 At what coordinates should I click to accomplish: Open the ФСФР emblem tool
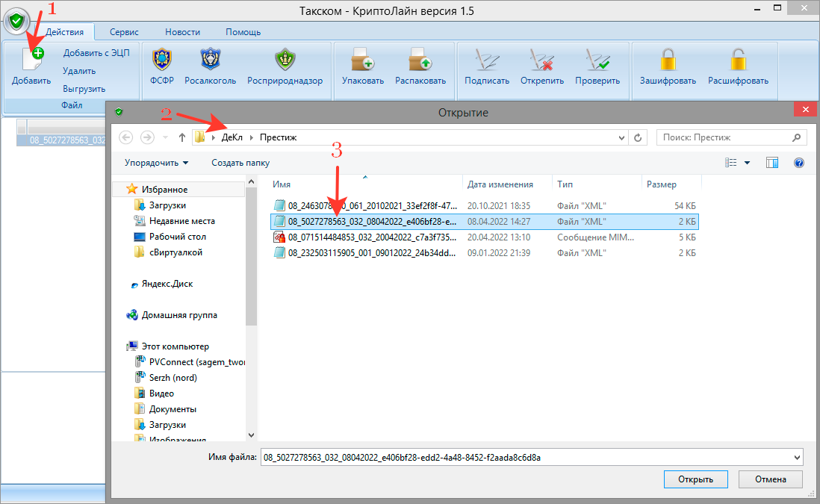[161, 59]
